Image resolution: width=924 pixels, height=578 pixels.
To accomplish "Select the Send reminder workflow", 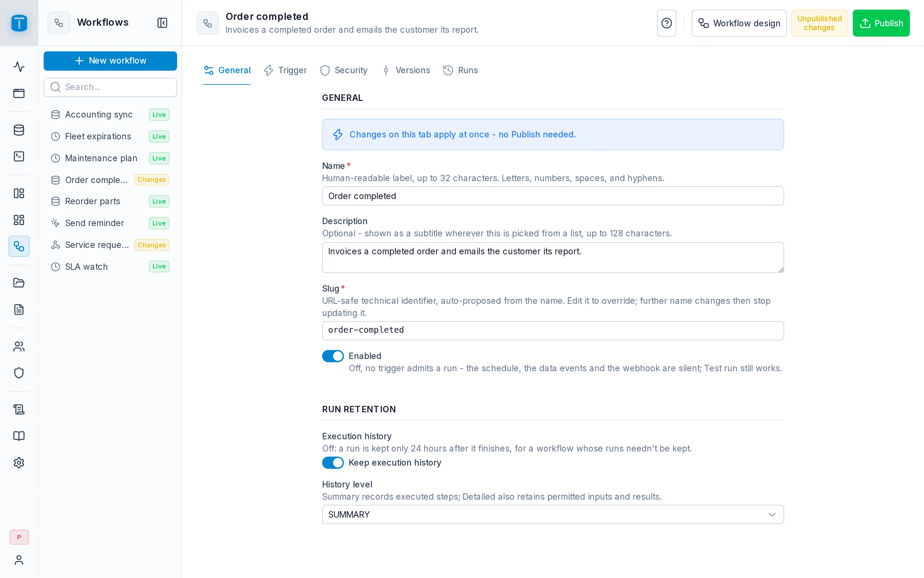I will pos(110,223).
